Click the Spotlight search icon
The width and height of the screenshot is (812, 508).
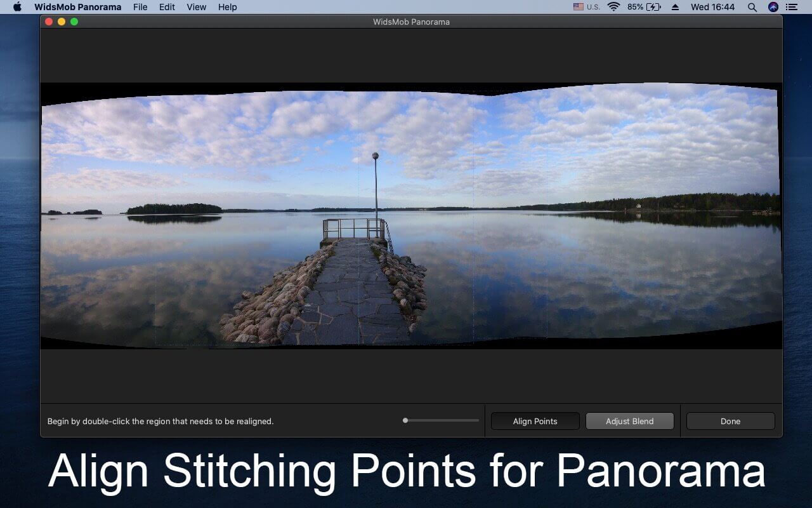pos(752,7)
